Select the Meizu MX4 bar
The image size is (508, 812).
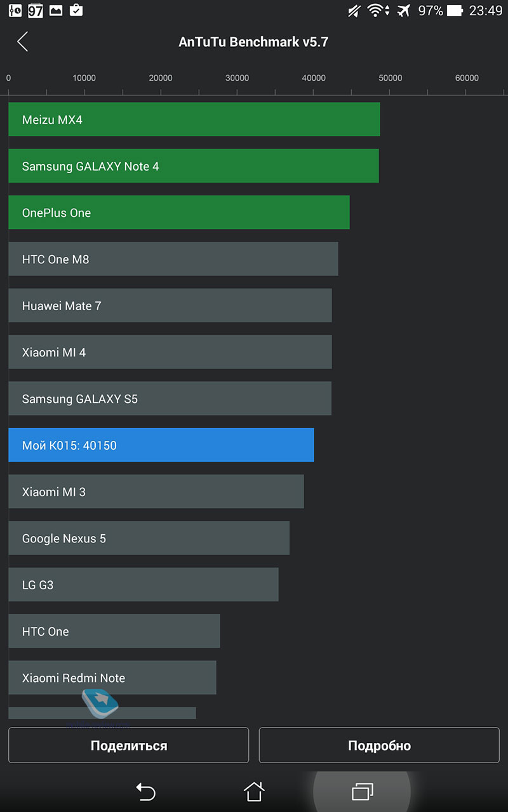tap(194, 119)
